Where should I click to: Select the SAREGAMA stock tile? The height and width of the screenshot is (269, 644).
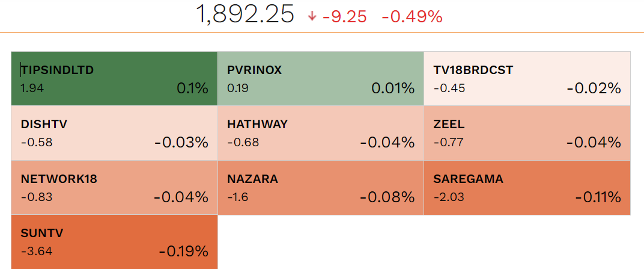527,187
